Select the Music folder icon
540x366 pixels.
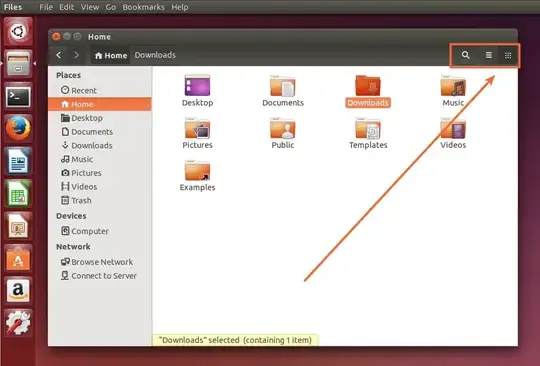click(453, 86)
